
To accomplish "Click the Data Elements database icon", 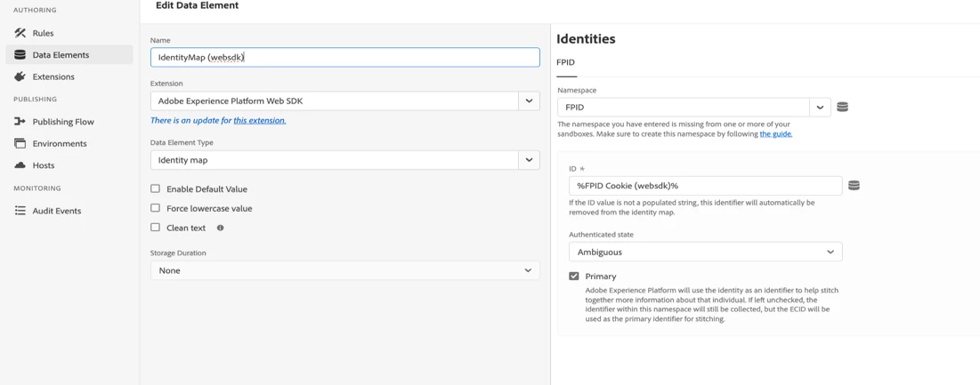I will pos(20,55).
